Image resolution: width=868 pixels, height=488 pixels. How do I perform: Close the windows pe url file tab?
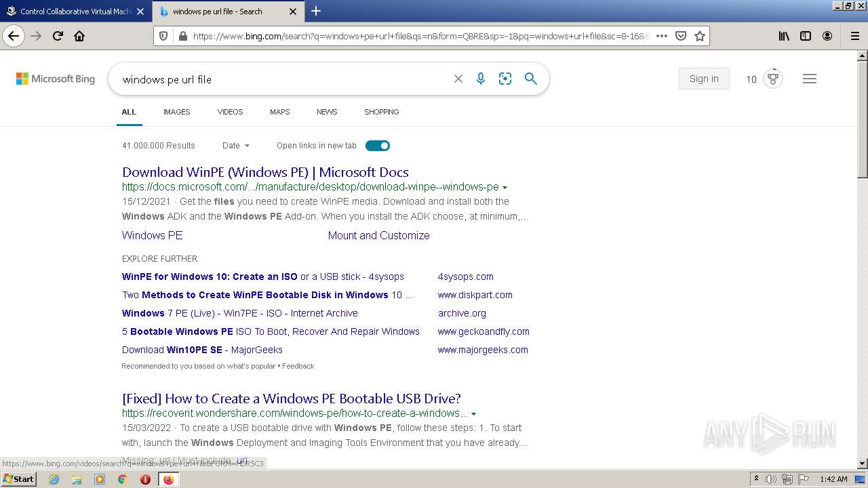coord(293,12)
